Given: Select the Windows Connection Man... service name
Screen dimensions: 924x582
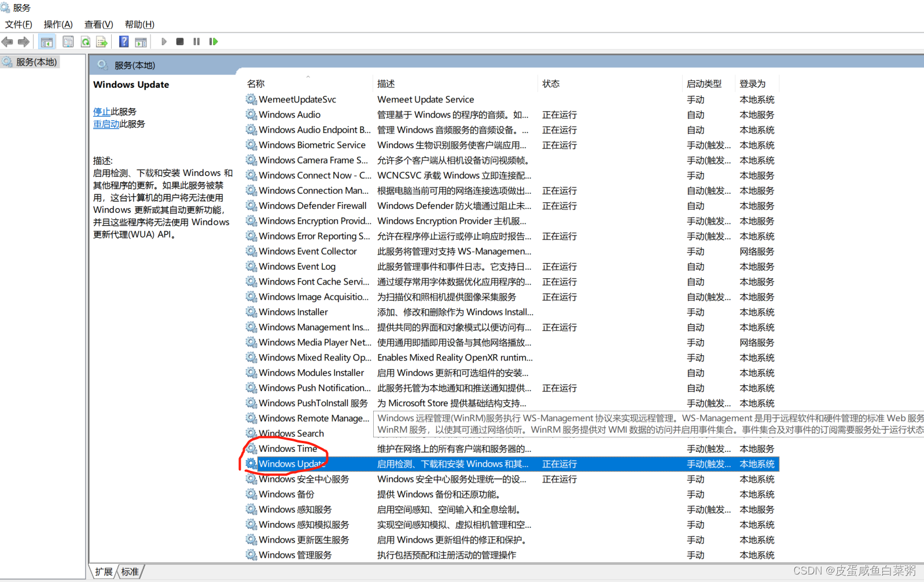Looking at the screenshot, I should [314, 191].
